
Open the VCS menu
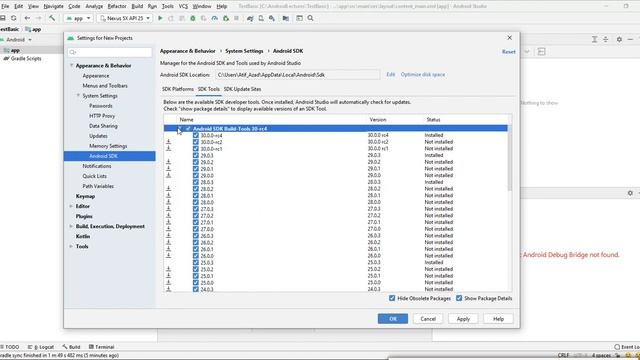tap(183, 6)
